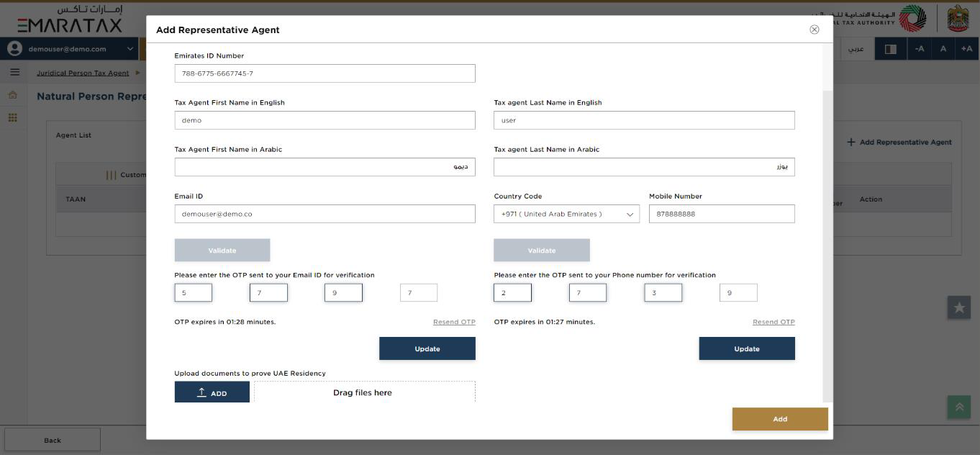Click Update button for email OTP
The image size is (980, 455).
point(427,348)
